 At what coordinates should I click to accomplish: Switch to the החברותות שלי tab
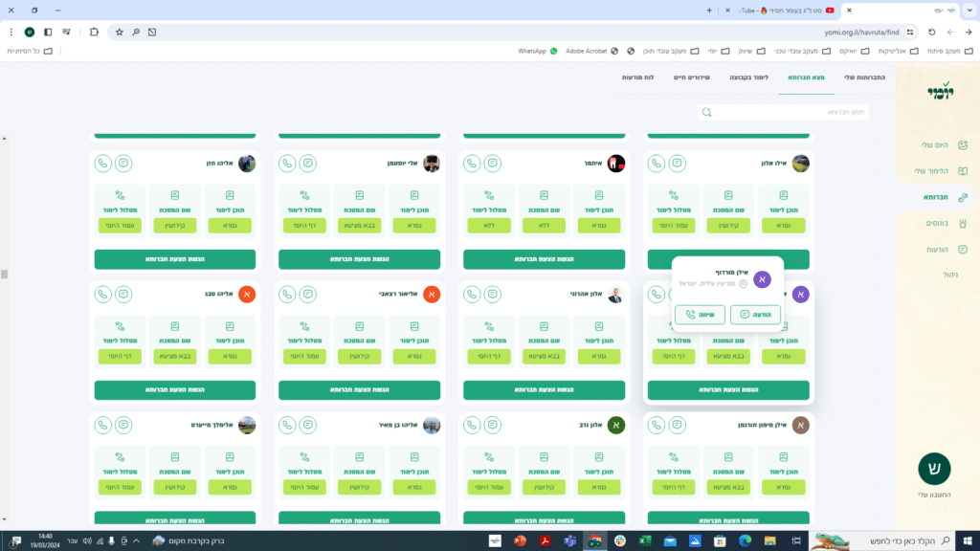click(x=864, y=77)
